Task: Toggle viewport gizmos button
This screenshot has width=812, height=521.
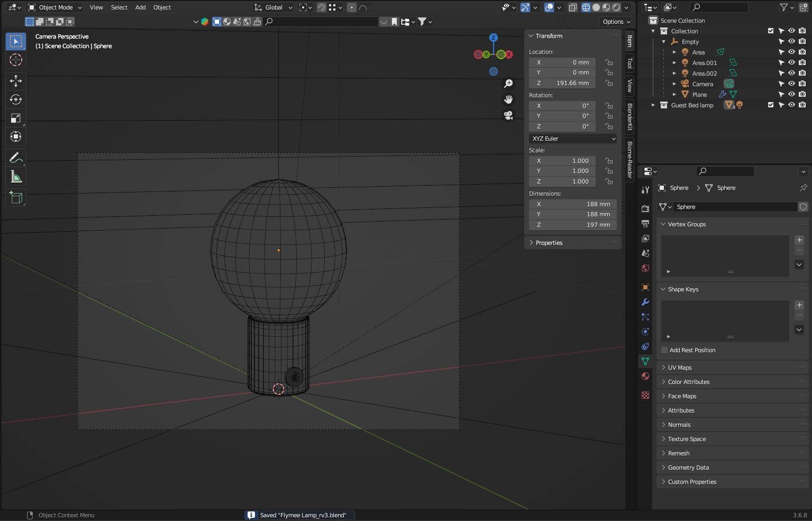Action: [x=525, y=7]
